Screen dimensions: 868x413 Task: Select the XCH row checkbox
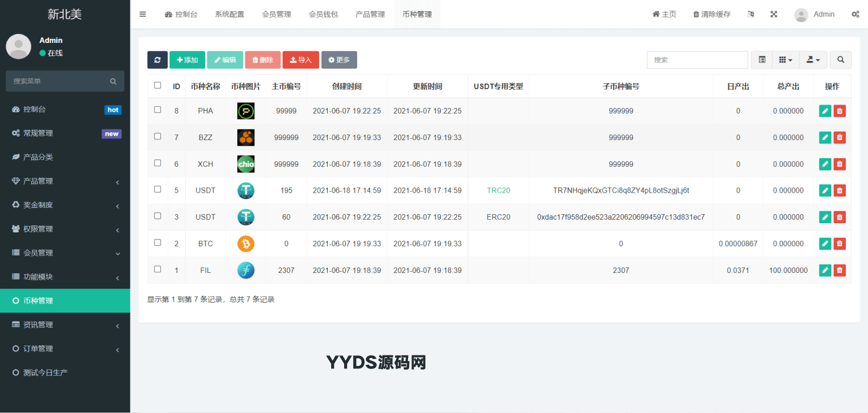point(158,163)
